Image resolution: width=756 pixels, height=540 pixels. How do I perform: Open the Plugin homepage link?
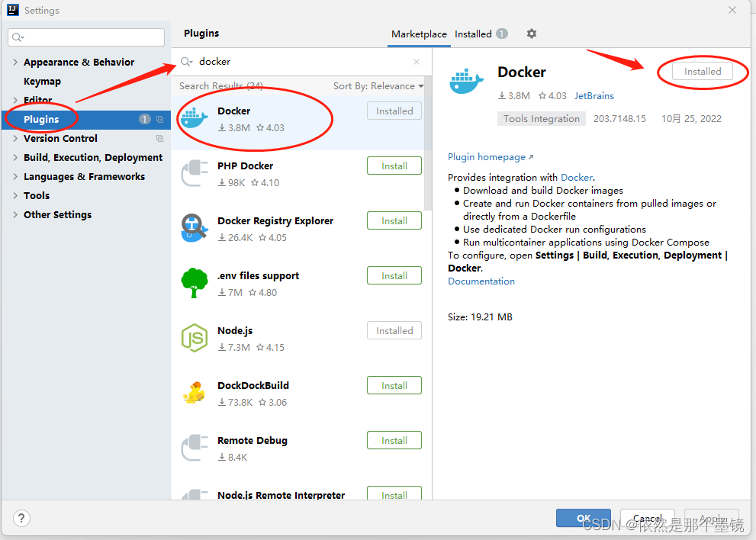(x=491, y=157)
